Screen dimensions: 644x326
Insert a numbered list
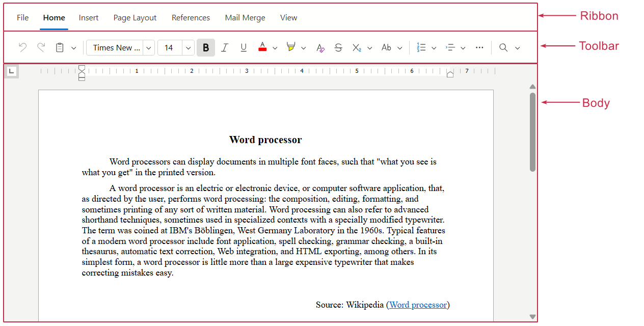click(421, 47)
